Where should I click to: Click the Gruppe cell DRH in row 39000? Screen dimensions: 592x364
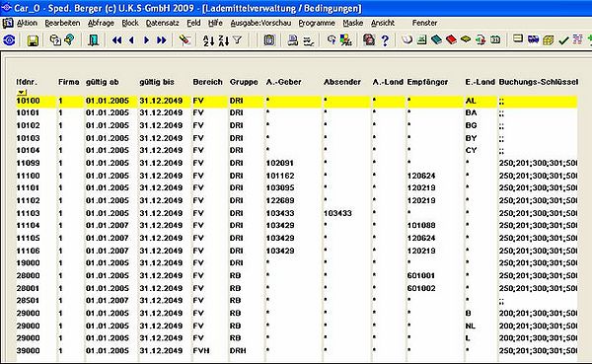[x=238, y=351]
